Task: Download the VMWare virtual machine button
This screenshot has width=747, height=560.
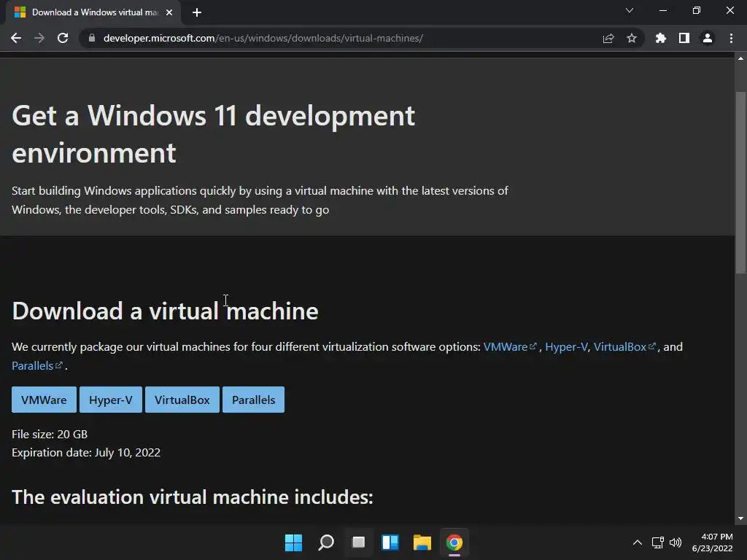Action: coord(44,400)
